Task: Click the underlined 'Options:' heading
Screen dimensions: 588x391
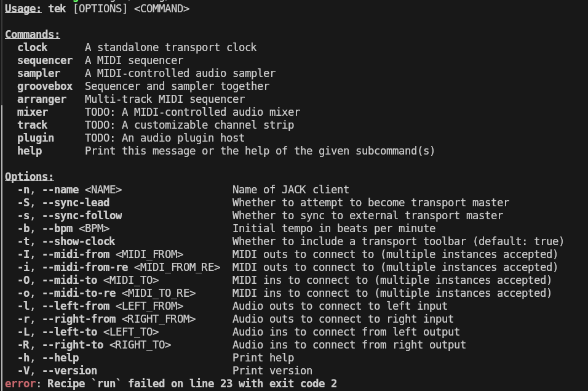Action: (30, 177)
